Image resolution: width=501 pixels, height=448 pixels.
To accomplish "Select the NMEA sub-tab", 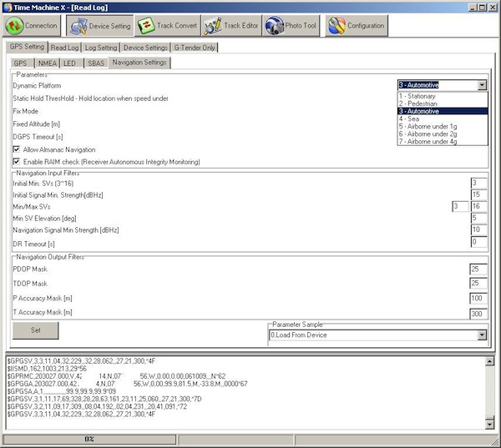I will [48, 63].
